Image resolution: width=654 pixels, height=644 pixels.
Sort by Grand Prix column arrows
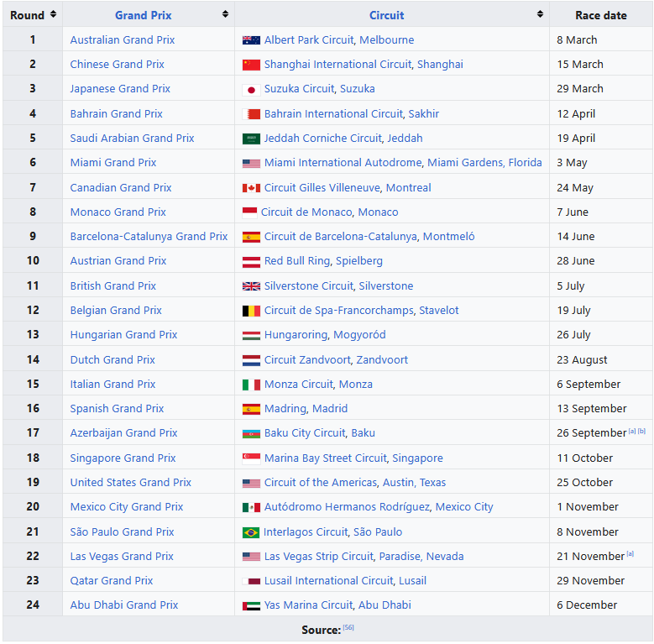pyautogui.click(x=225, y=14)
